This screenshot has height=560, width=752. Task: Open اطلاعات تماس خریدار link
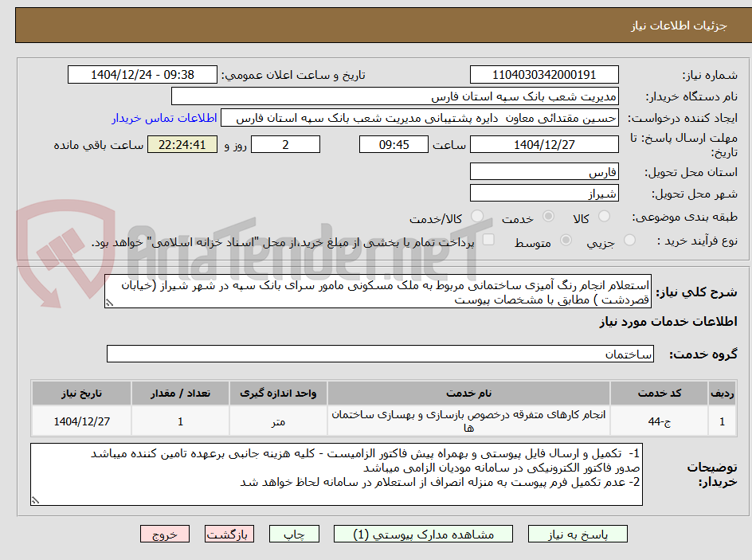pos(164,118)
